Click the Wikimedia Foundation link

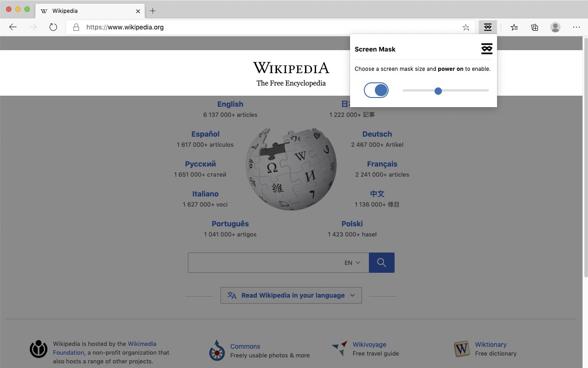pos(104,348)
